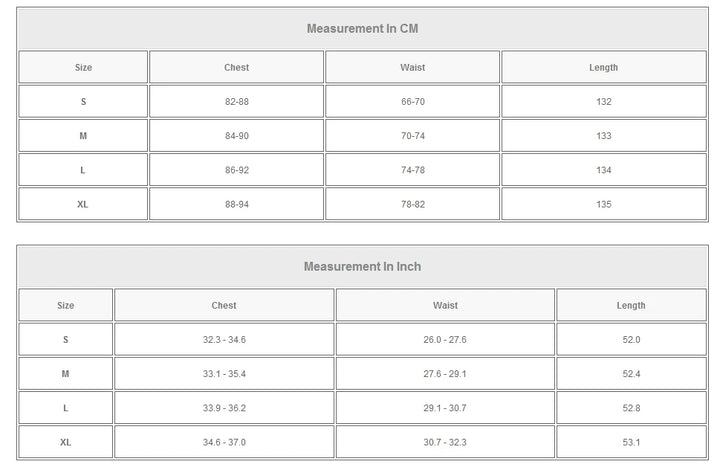Select the Waist column header in CM table
The image size is (720, 470).
pos(413,68)
